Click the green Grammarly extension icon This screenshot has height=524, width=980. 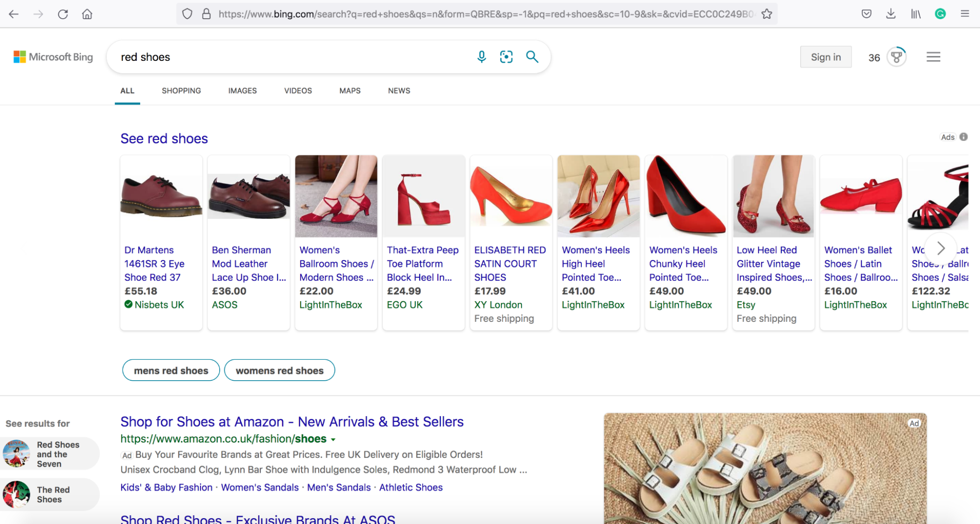(940, 14)
